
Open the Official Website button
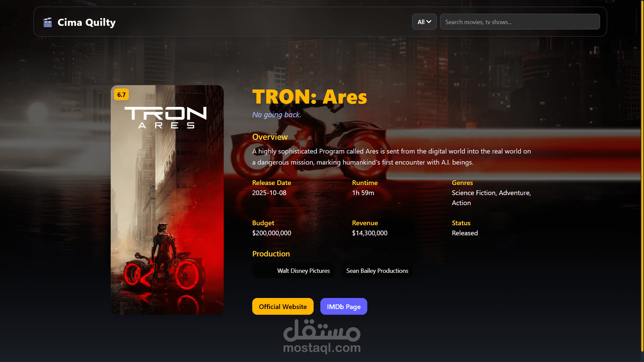(x=283, y=306)
